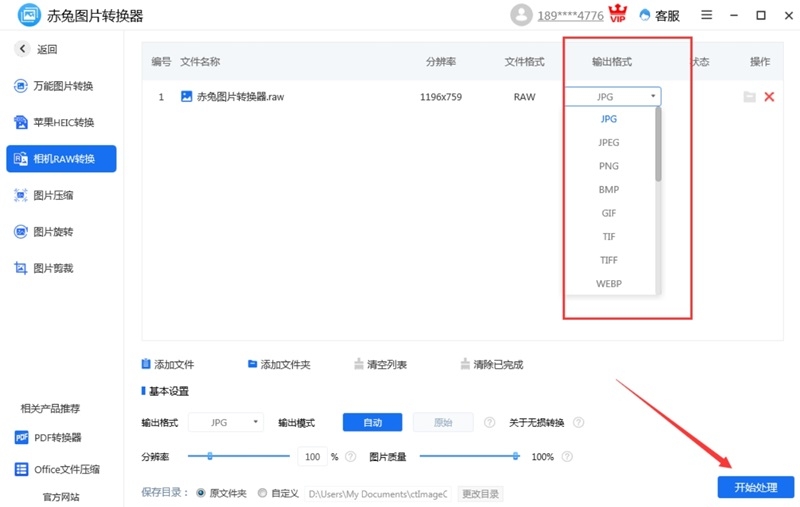This screenshot has width=800, height=507.
Task: Open the hamburger menu icon
Action: coord(706,15)
